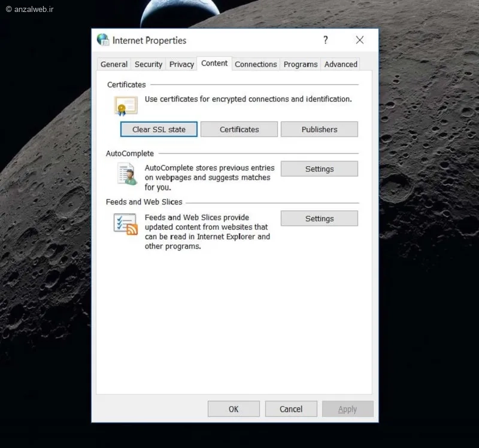Click the certificate ribbon icon
The image size is (479, 448).
coord(126,106)
